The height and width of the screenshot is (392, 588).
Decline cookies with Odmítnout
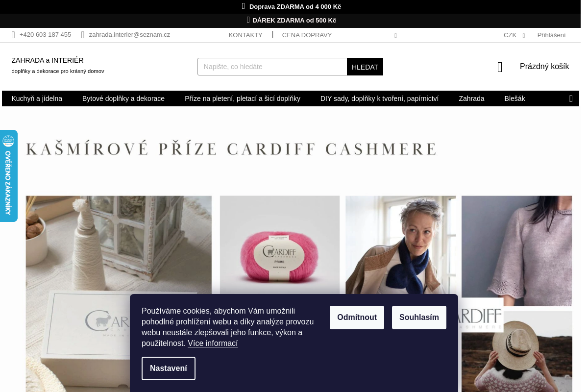[357, 318]
